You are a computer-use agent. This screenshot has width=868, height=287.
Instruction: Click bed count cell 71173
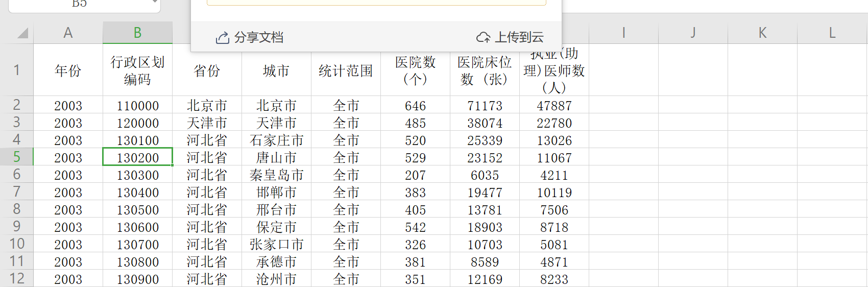[485, 105]
